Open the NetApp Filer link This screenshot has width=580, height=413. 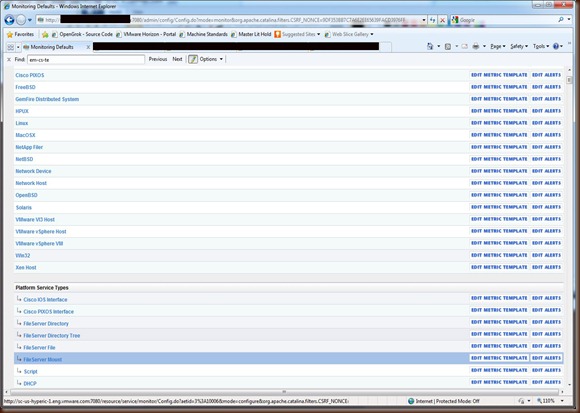pyautogui.click(x=29, y=147)
